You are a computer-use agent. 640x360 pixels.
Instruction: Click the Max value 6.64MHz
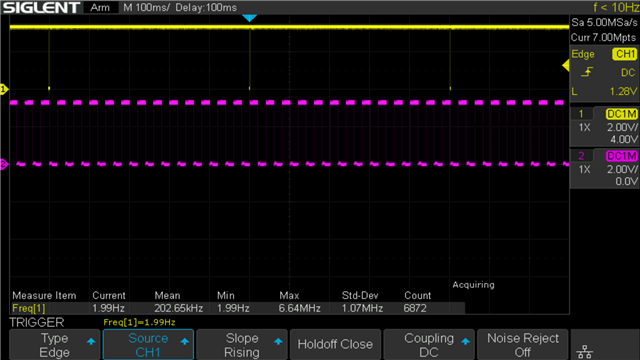299,308
